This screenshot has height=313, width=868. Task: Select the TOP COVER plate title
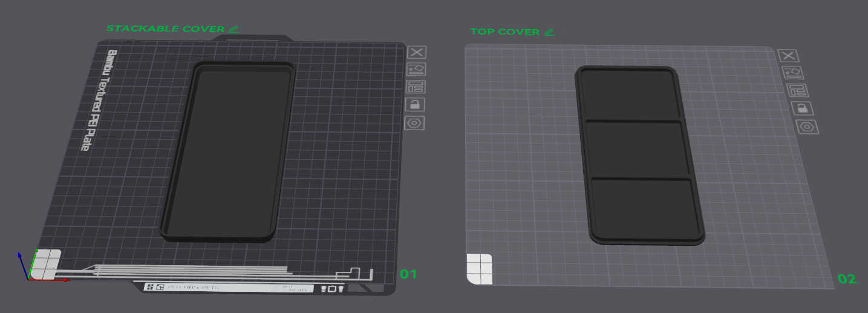[506, 31]
